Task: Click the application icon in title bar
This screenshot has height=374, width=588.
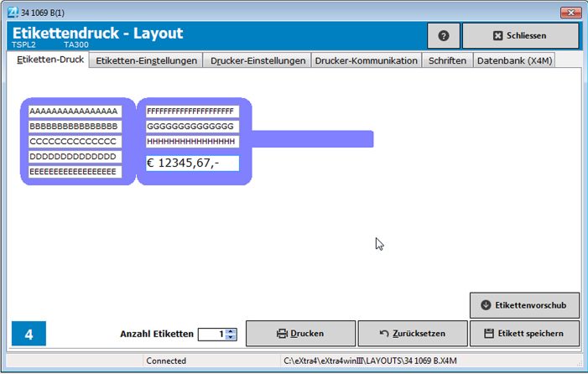Action: pyautogui.click(x=13, y=13)
